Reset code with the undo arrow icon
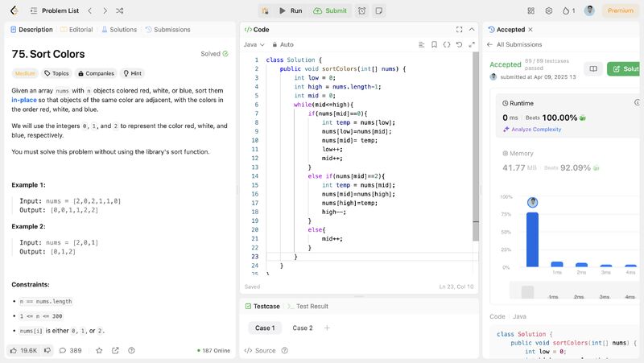Viewport: 644px width, 363px height. pos(460,44)
